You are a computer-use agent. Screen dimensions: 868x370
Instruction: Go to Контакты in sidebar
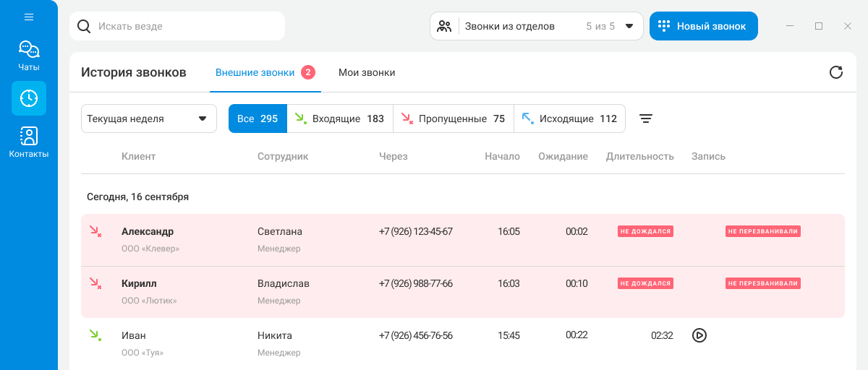click(29, 142)
